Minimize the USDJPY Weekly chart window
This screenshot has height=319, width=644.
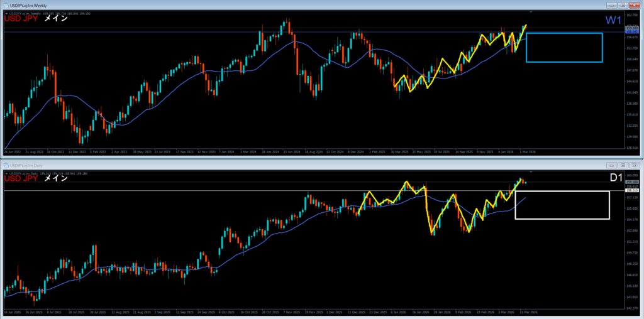point(612,5)
